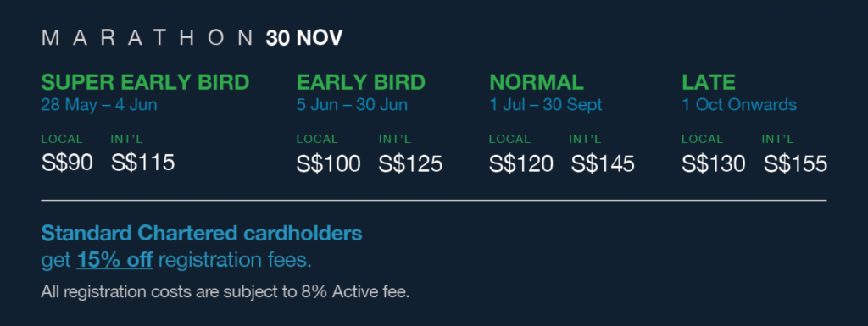Image resolution: width=868 pixels, height=326 pixels.
Task: Click the 1 Jul – 30 Sept date range
Action: click(546, 104)
